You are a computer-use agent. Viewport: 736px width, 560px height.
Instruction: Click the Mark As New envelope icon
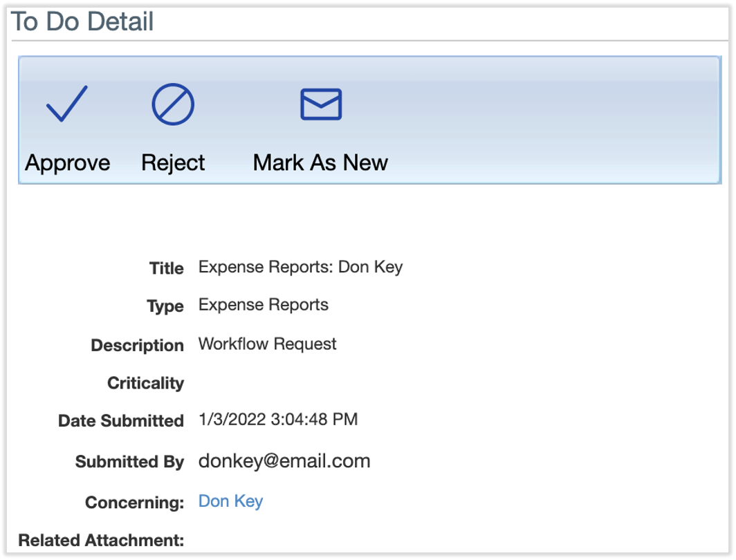[x=320, y=104]
